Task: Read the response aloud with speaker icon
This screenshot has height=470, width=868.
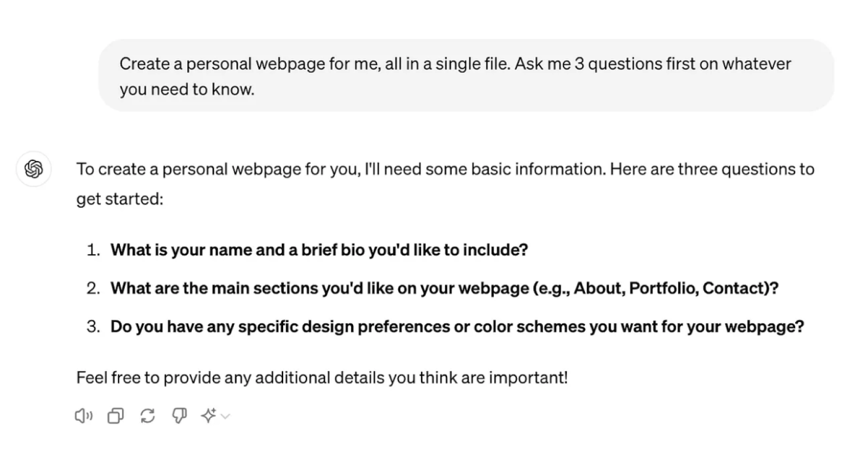Action: point(82,416)
